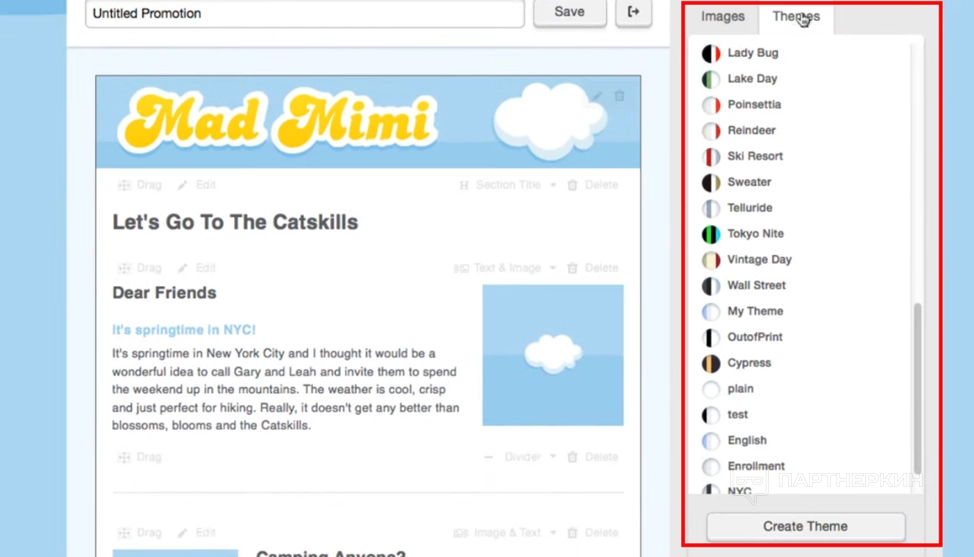Click the Mad Mimi logo banner
This screenshot has width=974, height=557.
[x=368, y=122]
